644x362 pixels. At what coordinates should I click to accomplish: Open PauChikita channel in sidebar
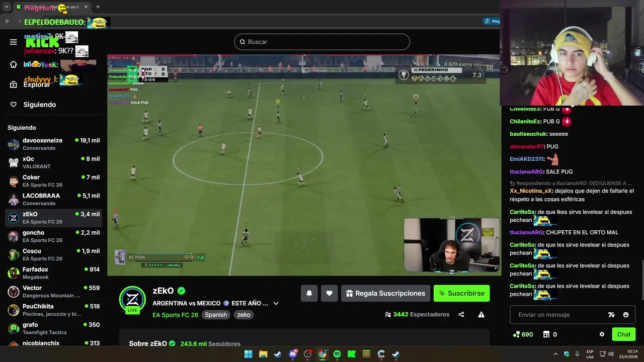pyautogui.click(x=53, y=310)
